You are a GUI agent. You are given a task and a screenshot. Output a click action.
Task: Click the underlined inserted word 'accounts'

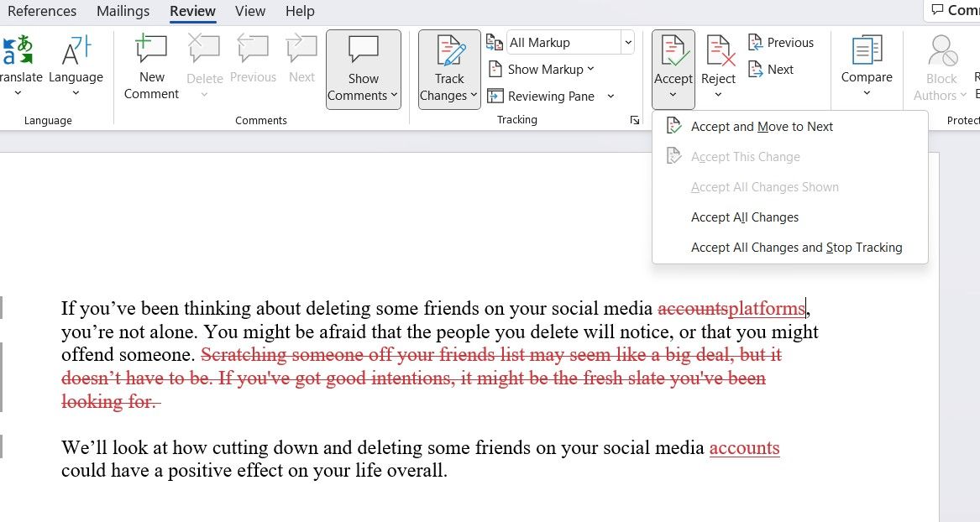(744, 447)
